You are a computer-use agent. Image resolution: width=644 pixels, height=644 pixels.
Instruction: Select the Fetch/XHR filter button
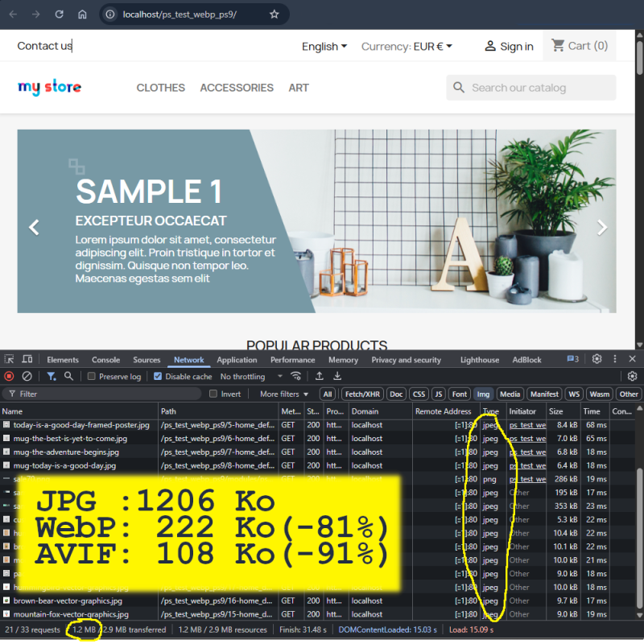point(362,394)
